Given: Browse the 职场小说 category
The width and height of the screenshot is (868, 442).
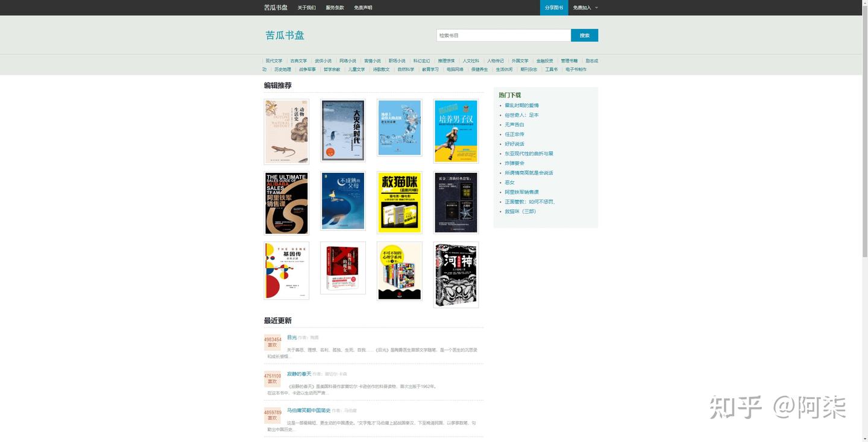Looking at the screenshot, I should pyautogui.click(x=397, y=61).
